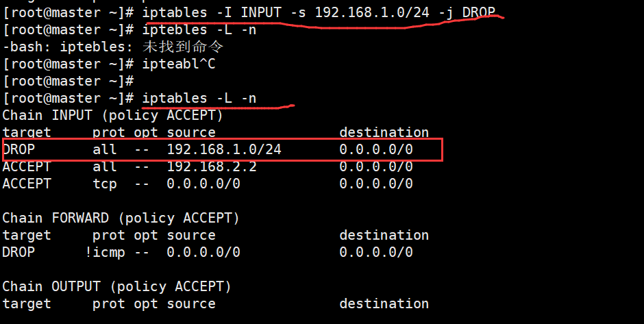644x324 pixels.
Task: Click the "tcp" protocol in the INPUT chain
Action: click(x=105, y=184)
